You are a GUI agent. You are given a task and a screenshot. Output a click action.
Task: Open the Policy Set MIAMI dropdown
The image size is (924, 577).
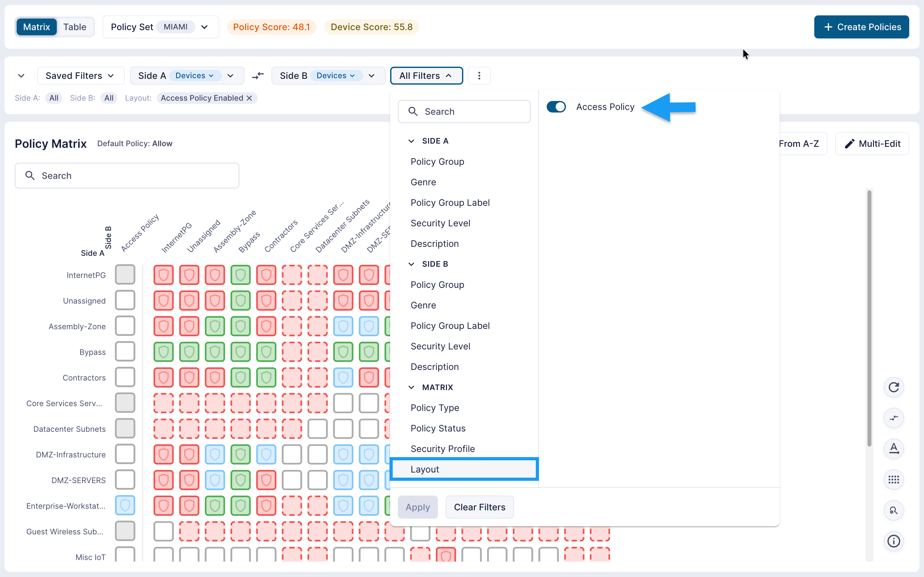(161, 27)
